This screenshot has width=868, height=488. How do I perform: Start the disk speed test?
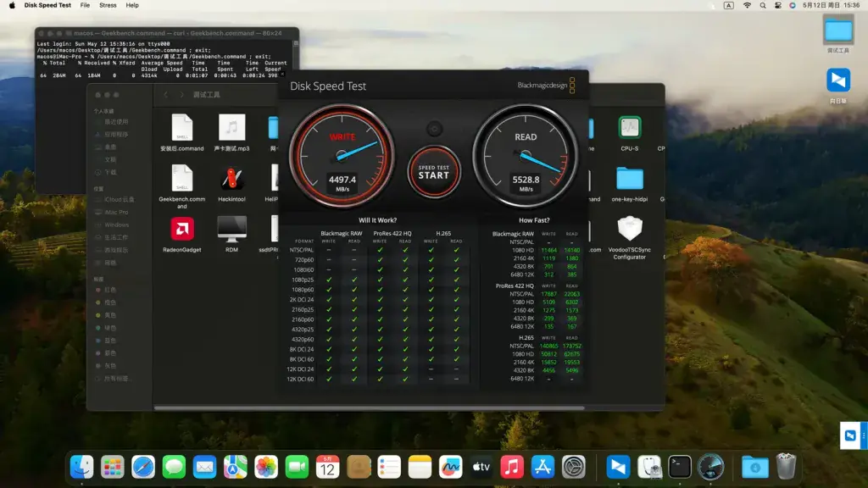point(434,172)
